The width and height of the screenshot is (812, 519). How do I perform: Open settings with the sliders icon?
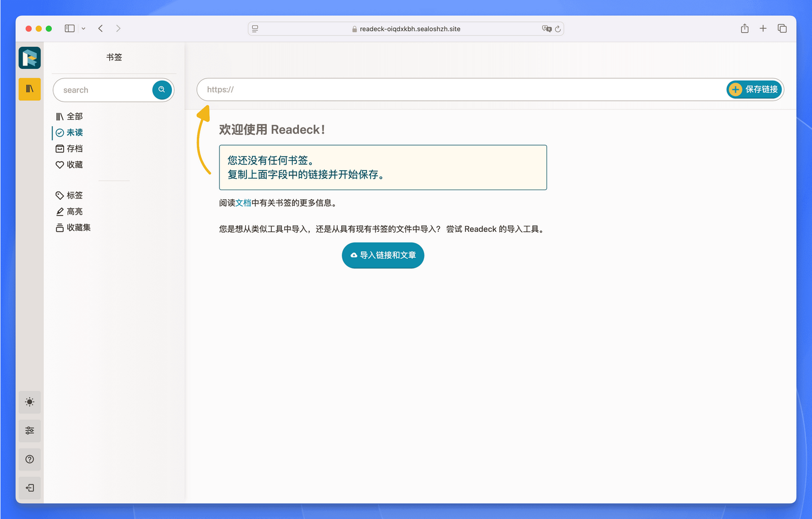[x=29, y=430]
